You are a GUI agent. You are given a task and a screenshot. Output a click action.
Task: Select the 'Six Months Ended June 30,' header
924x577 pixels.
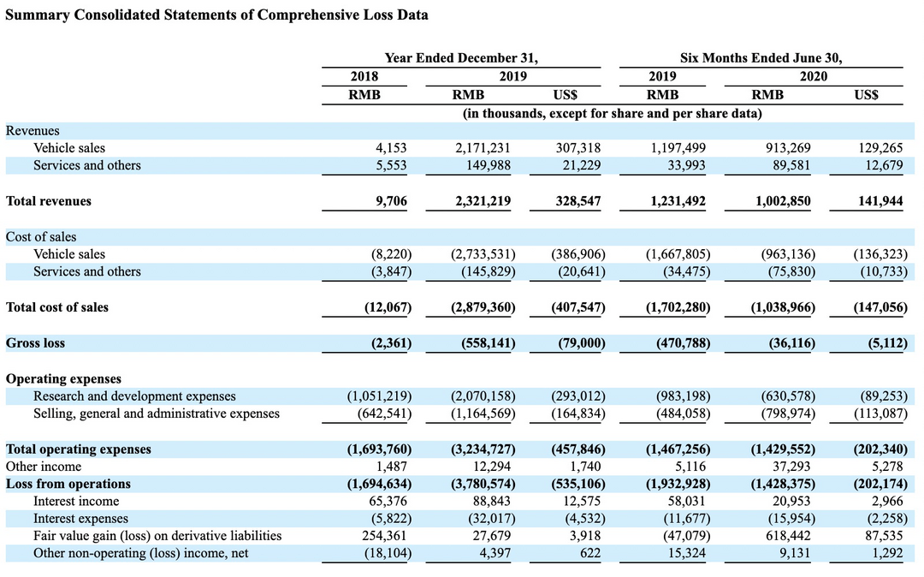pyautogui.click(x=761, y=58)
